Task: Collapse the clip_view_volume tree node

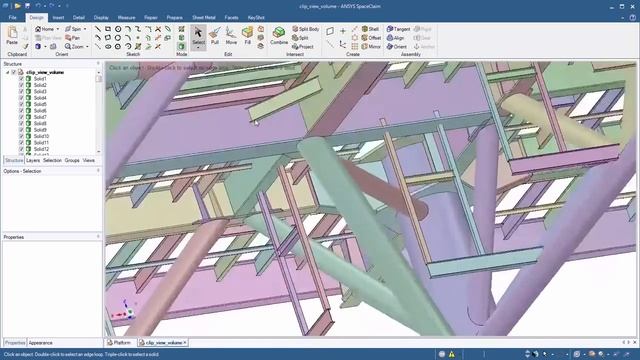Action: pyautogui.click(x=7, y=72)
